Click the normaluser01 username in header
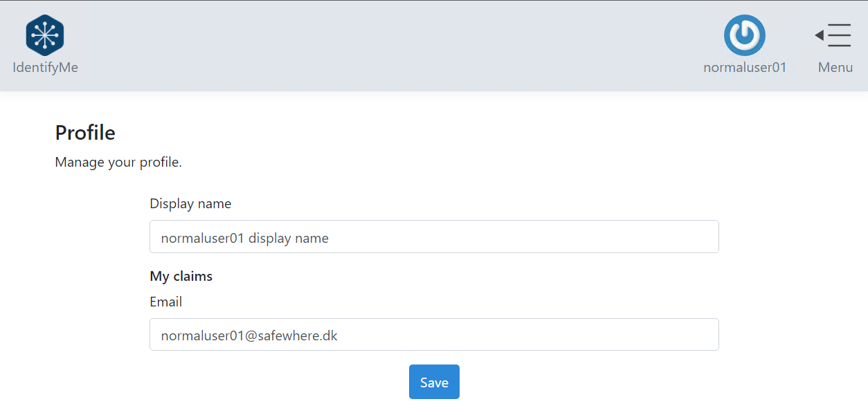 click(745, 68)
